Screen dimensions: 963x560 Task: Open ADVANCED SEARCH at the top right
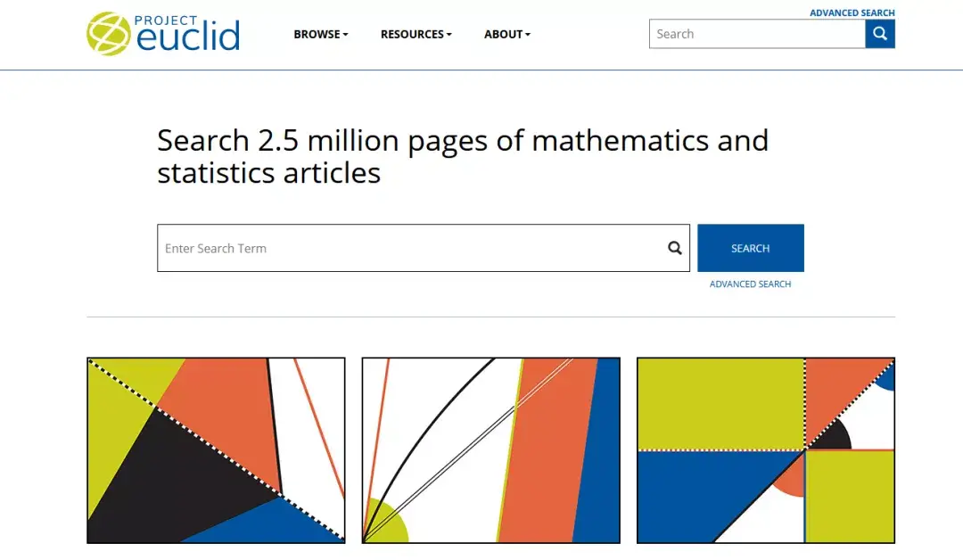(x=852, y=12)
